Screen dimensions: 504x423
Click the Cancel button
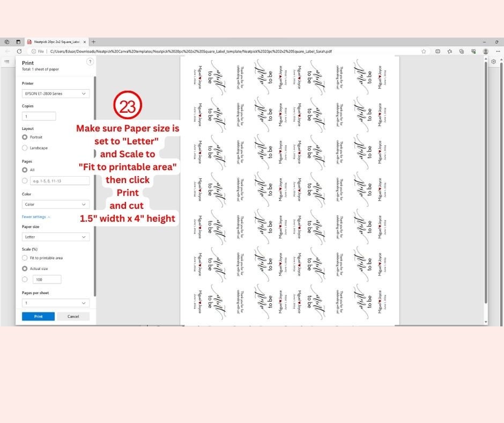[73, 317]
